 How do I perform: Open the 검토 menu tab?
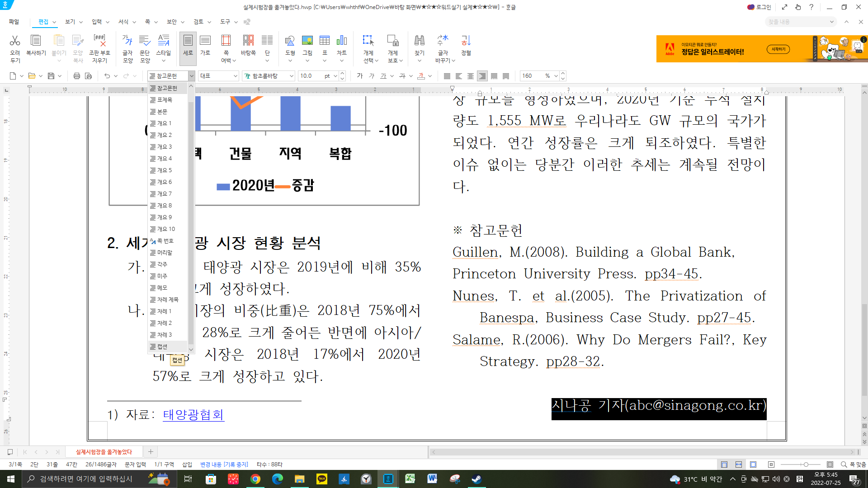click(198, 22)
